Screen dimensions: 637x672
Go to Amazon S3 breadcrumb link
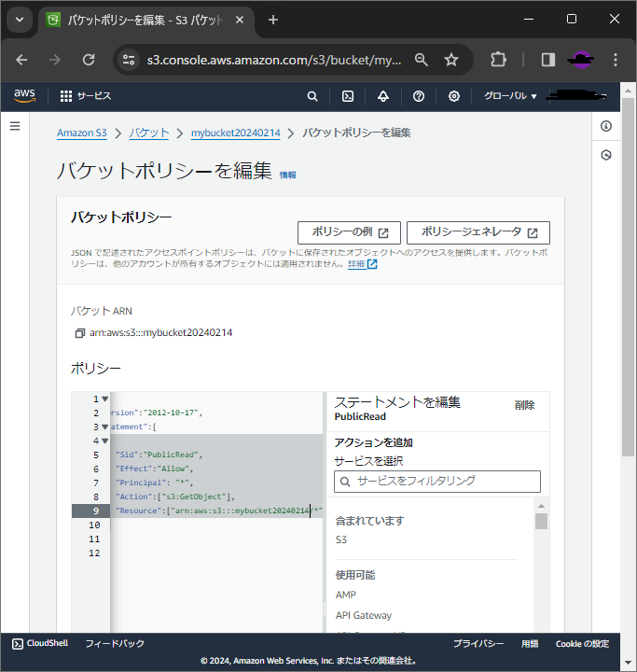tap(82, 133)
